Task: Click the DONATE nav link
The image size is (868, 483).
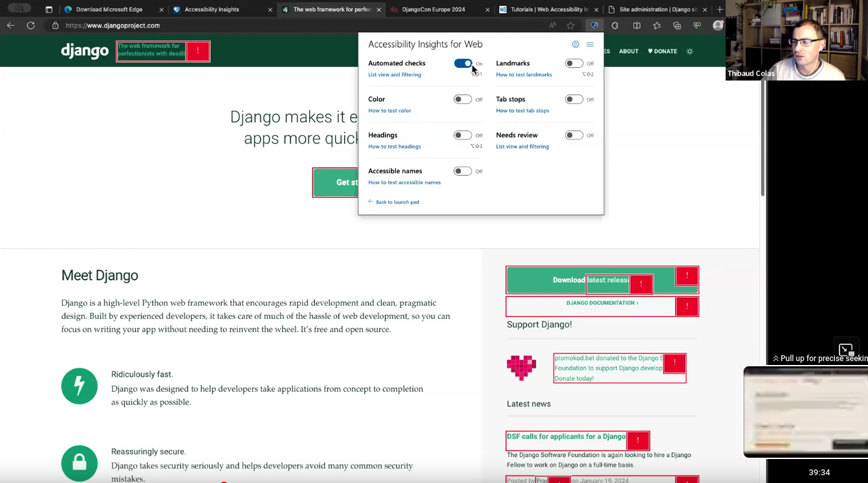Action: (663, 51)
